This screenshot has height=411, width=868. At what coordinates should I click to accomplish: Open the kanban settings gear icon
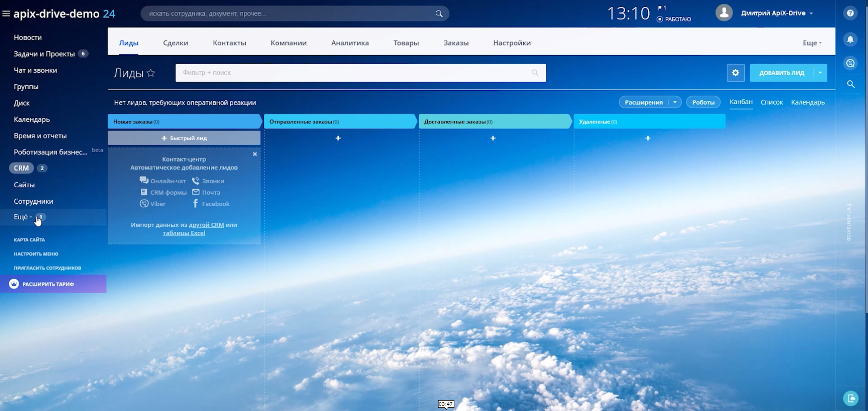pos(736,72)
